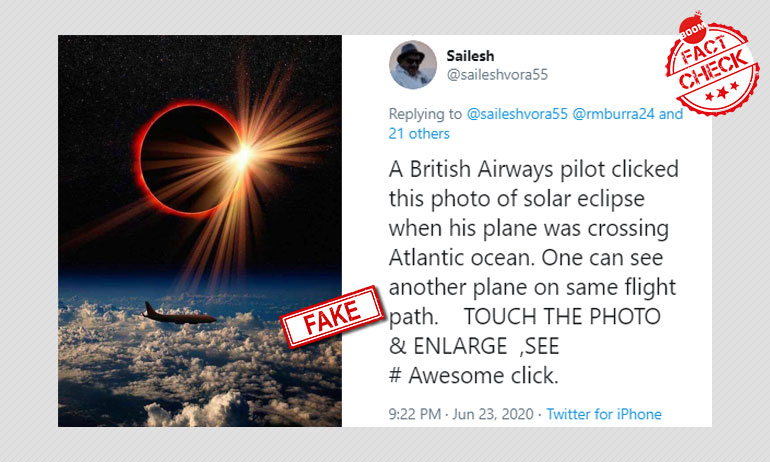Click the clouds at the photo's bottom
This screenshot has height=462, width=770.
[x=200, y=385]
